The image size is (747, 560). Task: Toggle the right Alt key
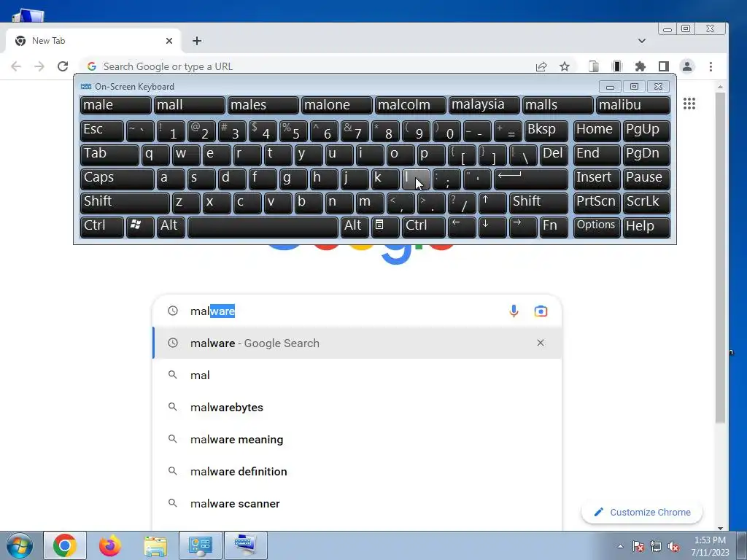click(355, 227)
